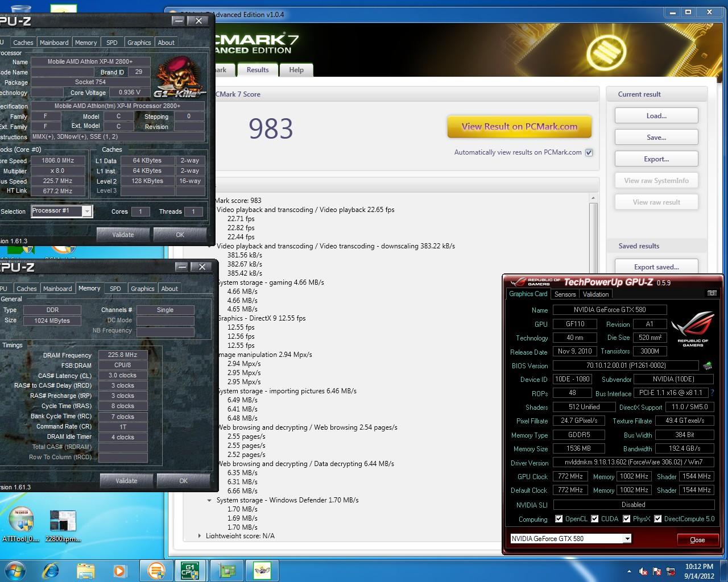Click the Export... button
The image size is (728, 582).
click(x=656, y=159)
